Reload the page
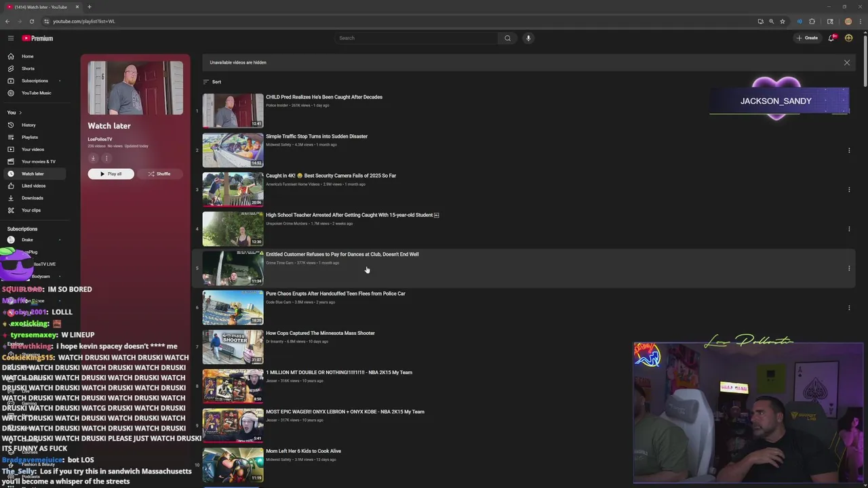The width and height of the screenshot is (868, 488). pos(31,21)
